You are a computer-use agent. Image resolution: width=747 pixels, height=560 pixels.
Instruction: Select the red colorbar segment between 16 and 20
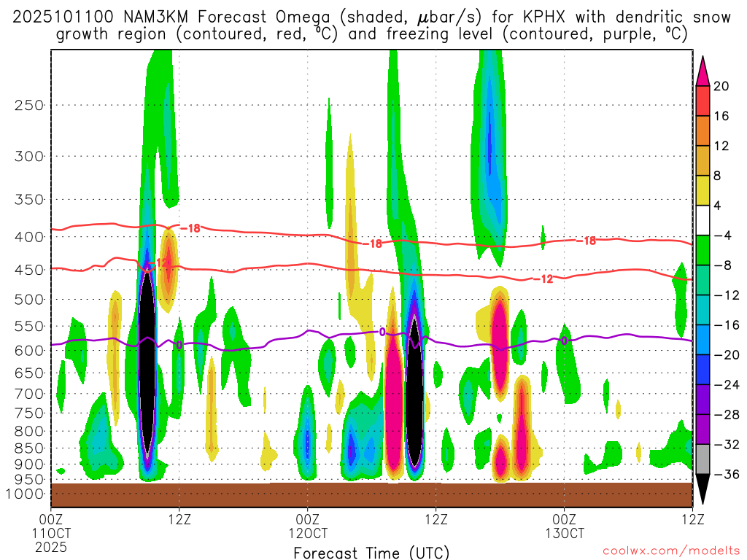click(x=703, y=101)
